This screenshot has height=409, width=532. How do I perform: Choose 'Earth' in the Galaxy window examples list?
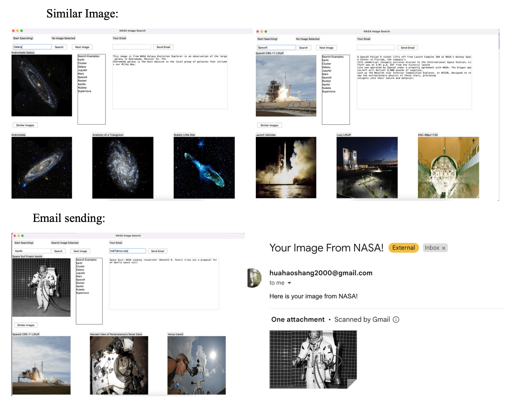[81, 60]
